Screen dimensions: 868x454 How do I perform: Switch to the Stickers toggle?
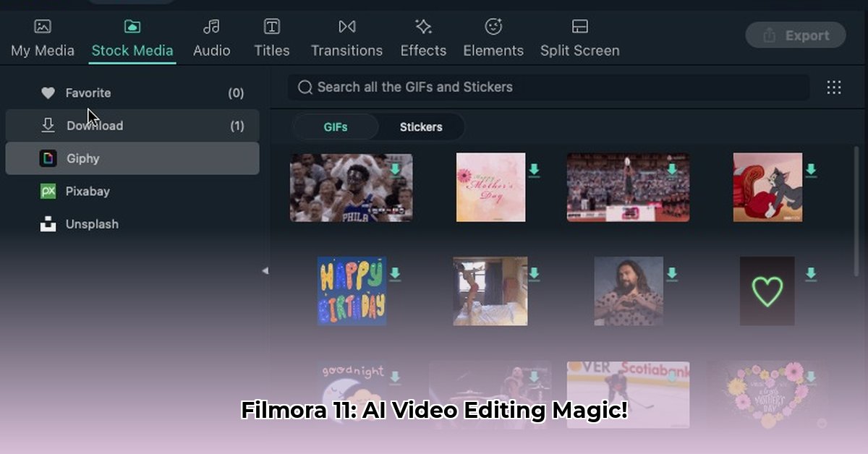[x=421, y=127]
